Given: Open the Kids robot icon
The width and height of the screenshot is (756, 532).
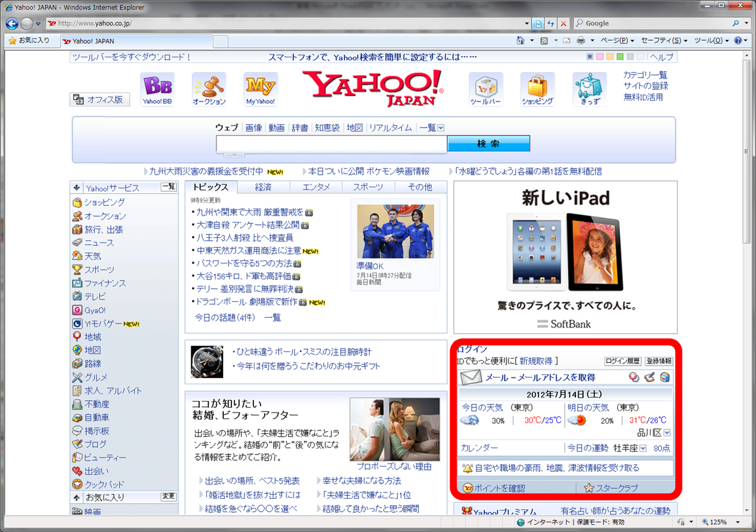Looking at the screenshot, I should pyautogui.click(x=589, y=89).
